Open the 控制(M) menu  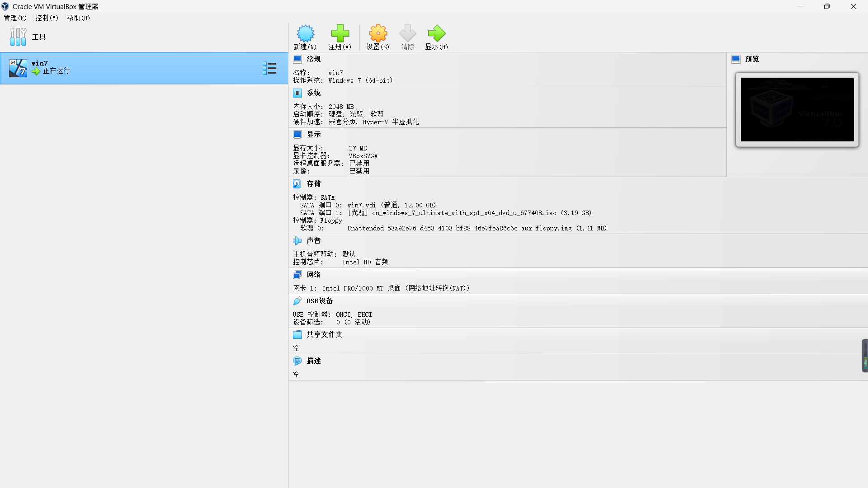[47, 18]
